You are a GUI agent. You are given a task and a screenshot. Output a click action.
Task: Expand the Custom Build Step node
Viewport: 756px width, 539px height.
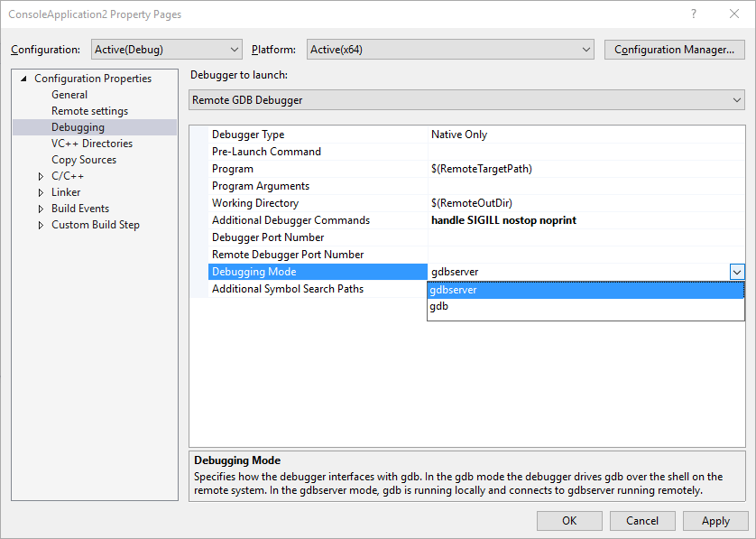(x=39, y=224)
